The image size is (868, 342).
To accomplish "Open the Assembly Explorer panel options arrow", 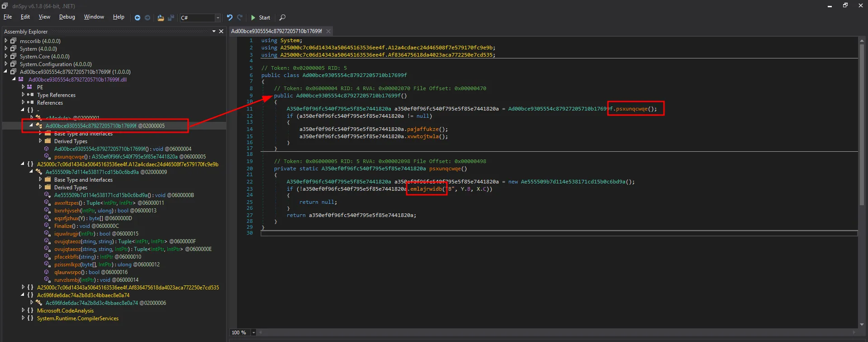I will [214, 31].
